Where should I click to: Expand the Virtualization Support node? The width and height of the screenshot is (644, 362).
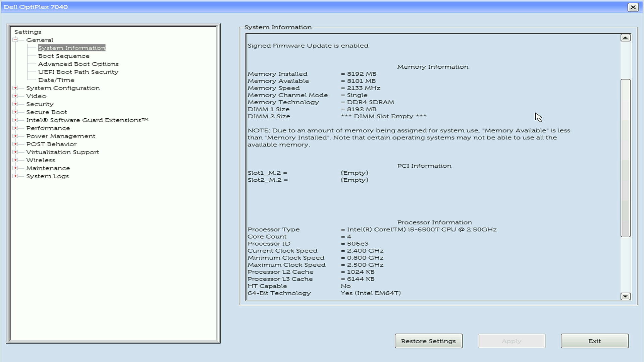click(15, 153)
